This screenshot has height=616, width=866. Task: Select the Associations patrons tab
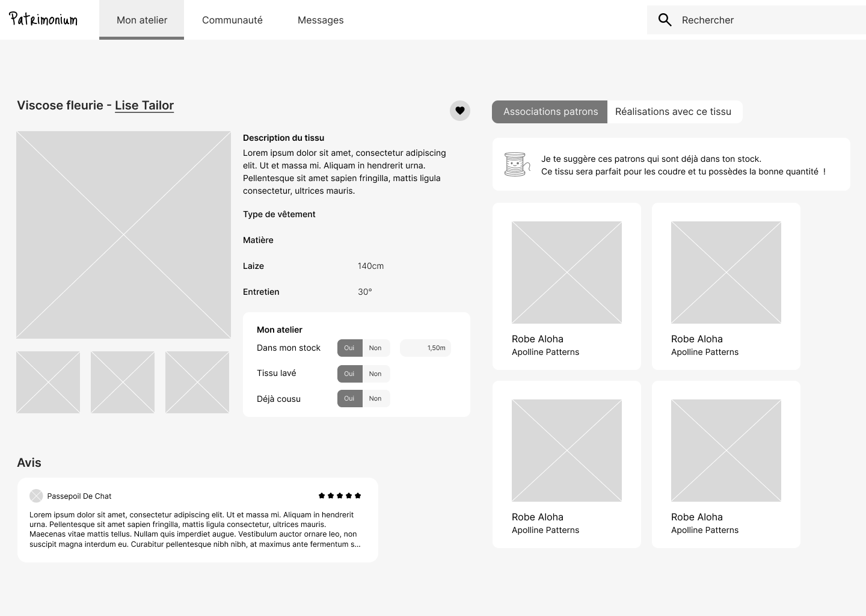click(x=550, y=112)
